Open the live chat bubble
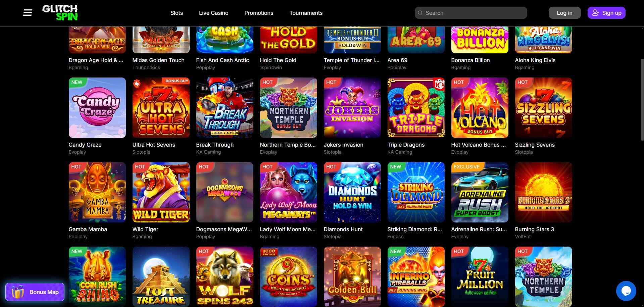 pos(626,291)
